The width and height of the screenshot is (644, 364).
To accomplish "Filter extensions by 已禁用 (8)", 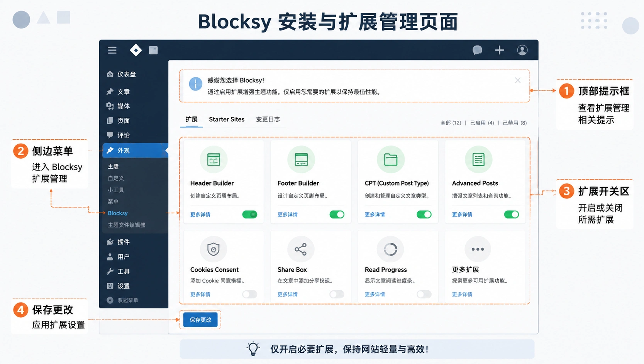I will [x=515, y=123].
